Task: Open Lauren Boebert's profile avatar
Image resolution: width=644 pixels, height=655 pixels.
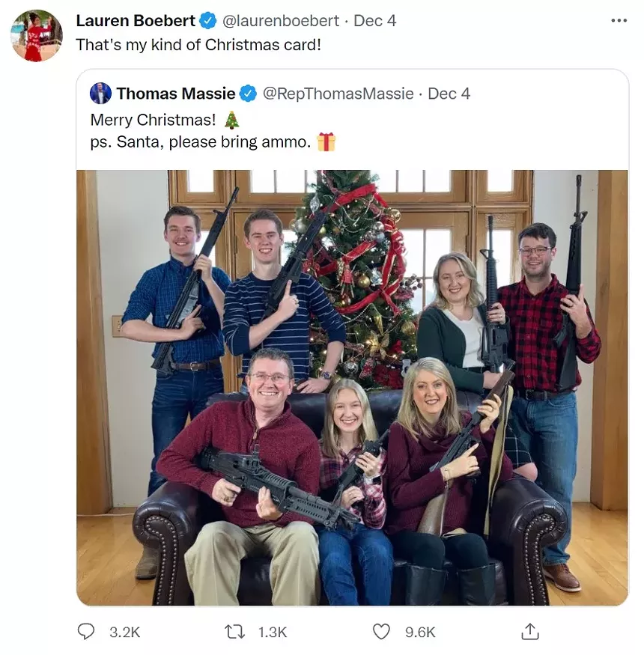Action: [37, 36]
